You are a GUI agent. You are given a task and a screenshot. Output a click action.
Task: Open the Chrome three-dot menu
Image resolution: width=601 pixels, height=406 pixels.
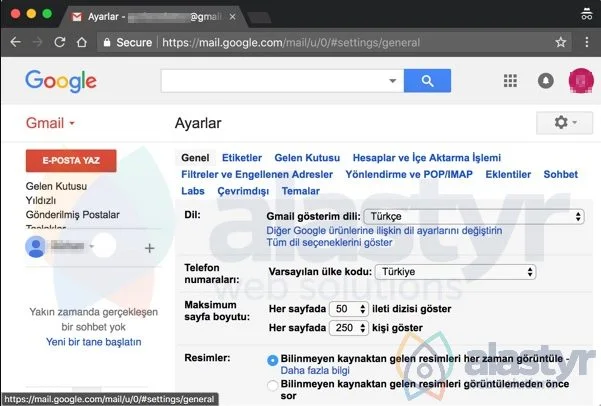point(587,42)
